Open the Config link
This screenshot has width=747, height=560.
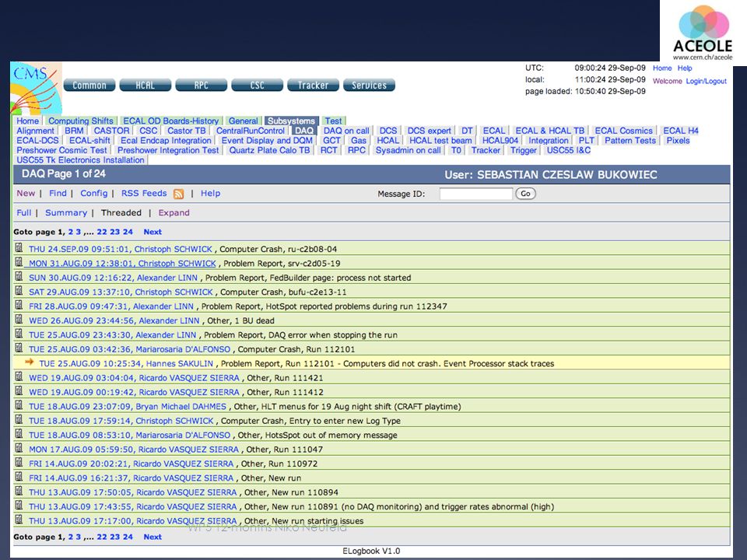(x=94, y=194)
